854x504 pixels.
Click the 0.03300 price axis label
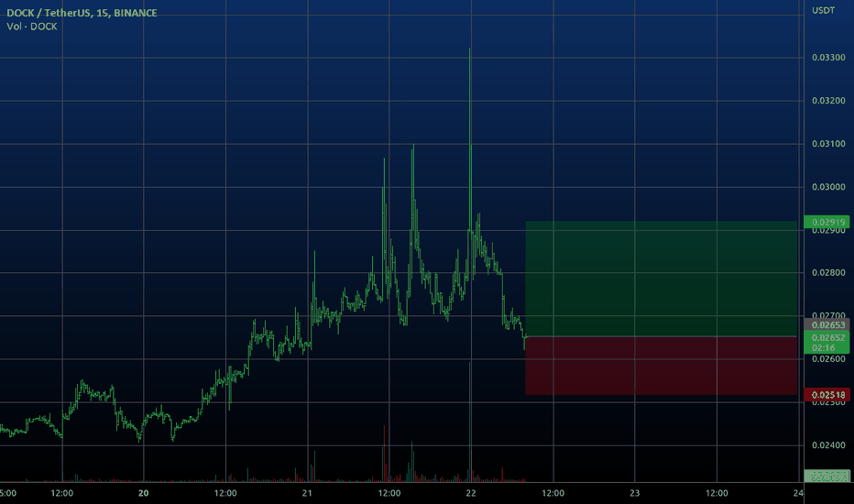coord(828,57)
